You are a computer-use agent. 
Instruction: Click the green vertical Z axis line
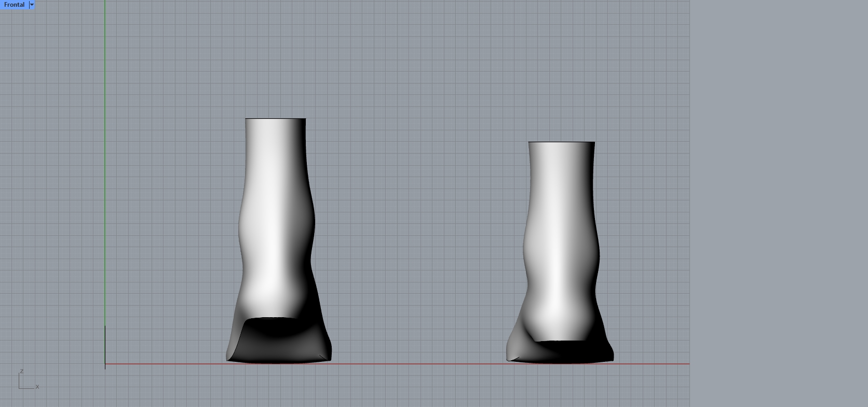(x=105, y=156)
